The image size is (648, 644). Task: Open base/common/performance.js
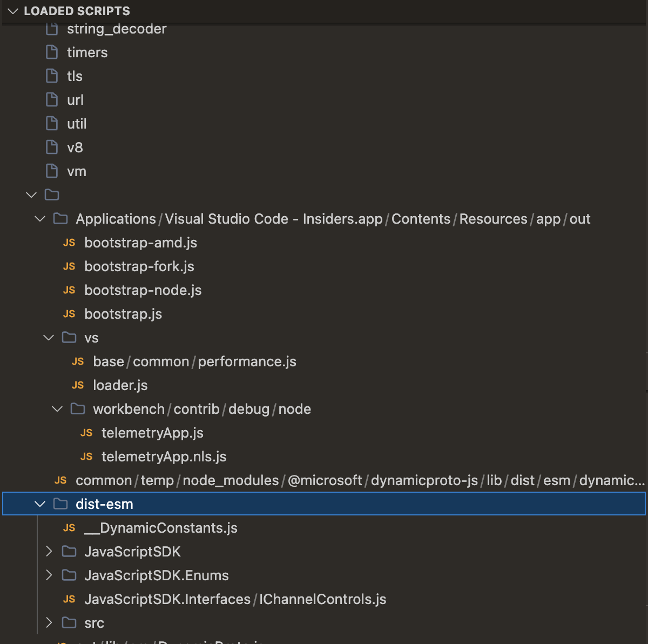tap(194, 361)
